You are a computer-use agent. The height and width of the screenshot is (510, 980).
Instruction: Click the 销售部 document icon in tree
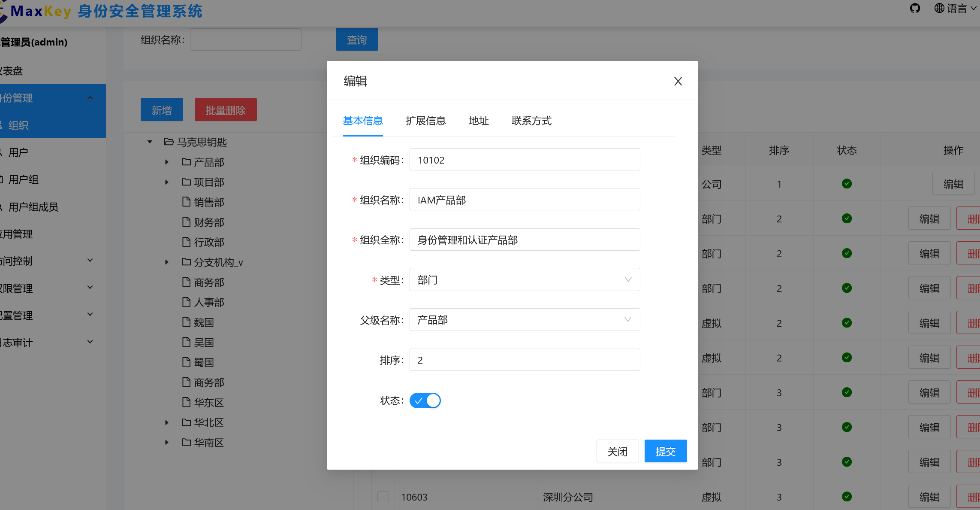coord(186,202)
